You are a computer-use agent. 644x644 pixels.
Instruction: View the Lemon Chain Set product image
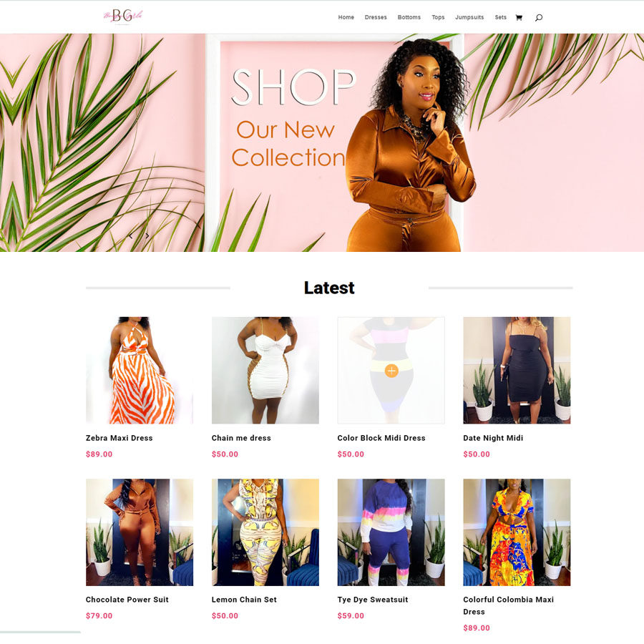coord(265,532)
